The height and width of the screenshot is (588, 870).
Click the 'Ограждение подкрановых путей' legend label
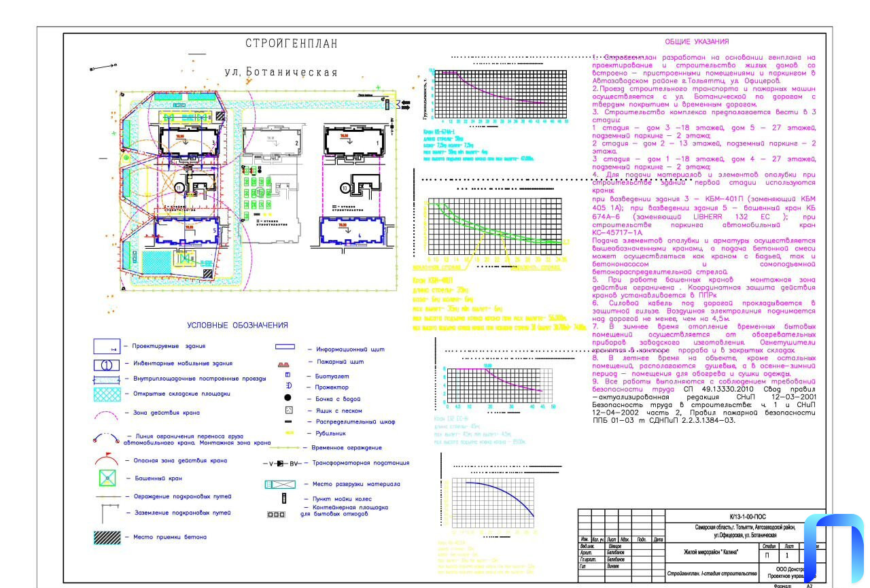183,496
